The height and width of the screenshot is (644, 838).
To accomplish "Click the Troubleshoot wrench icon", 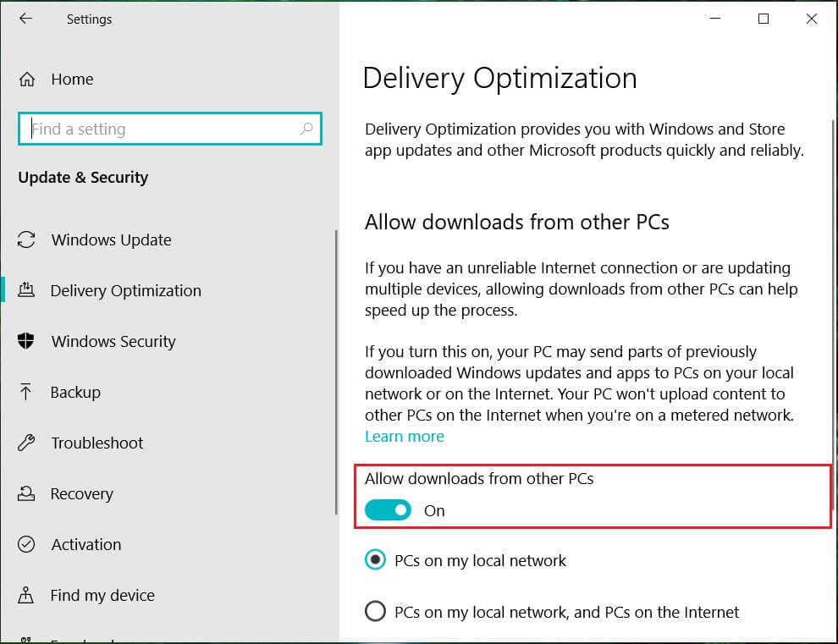I will pyautogui.click(x=26, y=443).
